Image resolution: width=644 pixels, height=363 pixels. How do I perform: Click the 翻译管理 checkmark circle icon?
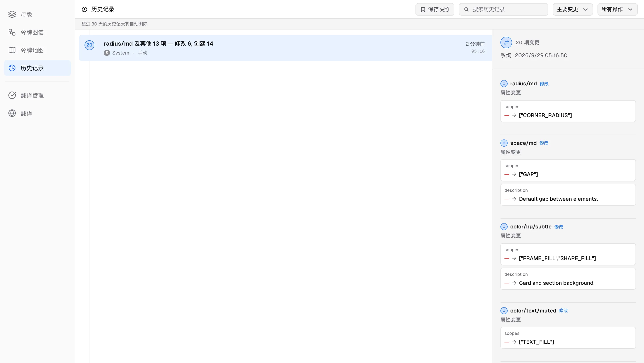click(x=12, y=95)
